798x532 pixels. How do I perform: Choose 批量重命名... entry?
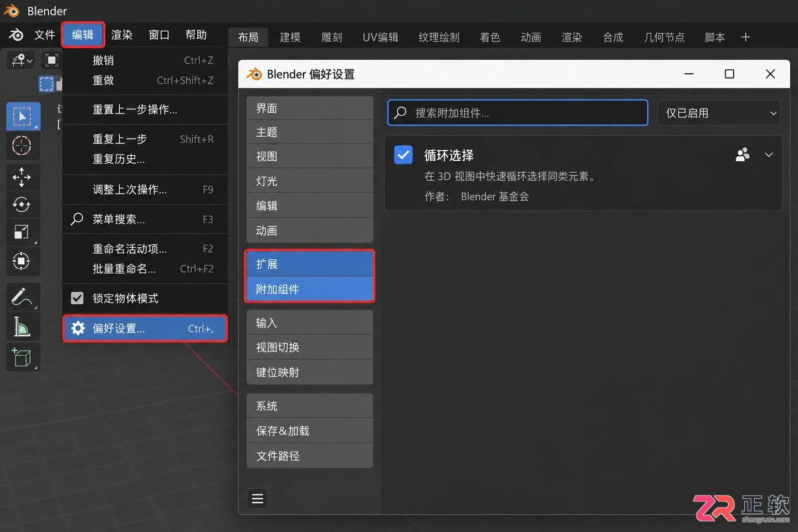click(145, 269)
